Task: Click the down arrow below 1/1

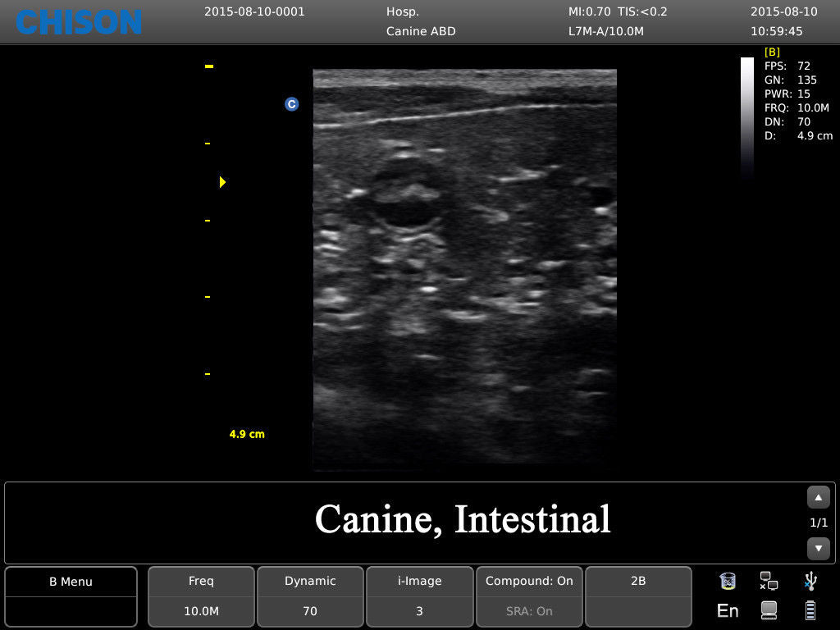Action: tap(818, 548)
